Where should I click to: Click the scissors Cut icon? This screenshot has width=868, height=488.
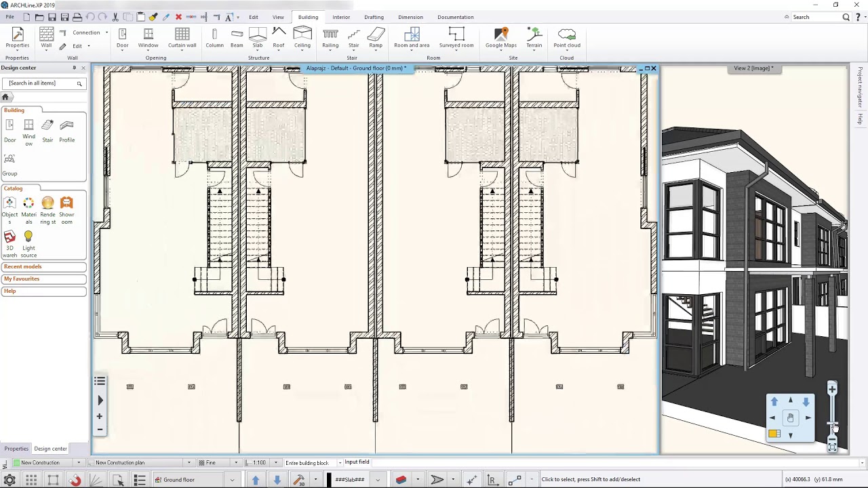(x=115, y=17)
